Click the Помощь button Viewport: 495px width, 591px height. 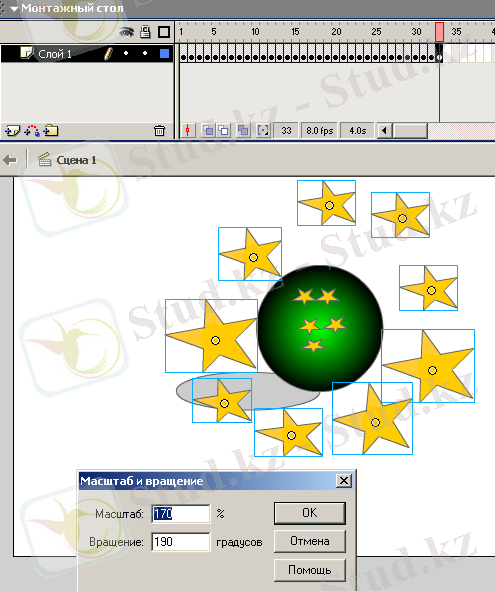point(310,570)
